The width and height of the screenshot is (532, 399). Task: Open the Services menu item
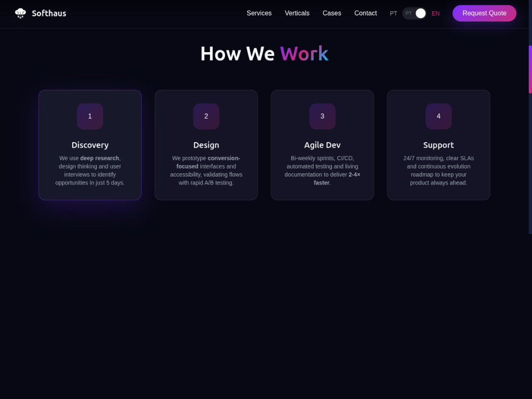coord(259,13)
